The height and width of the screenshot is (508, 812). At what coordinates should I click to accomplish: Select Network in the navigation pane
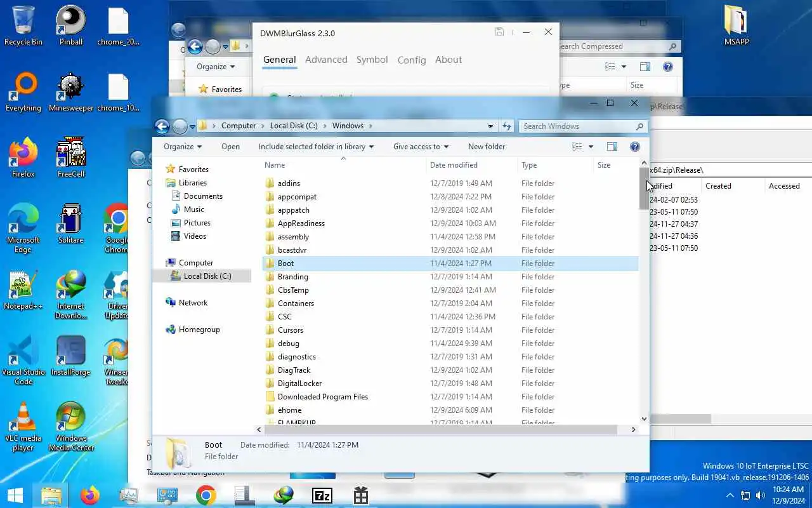[193, 303]
